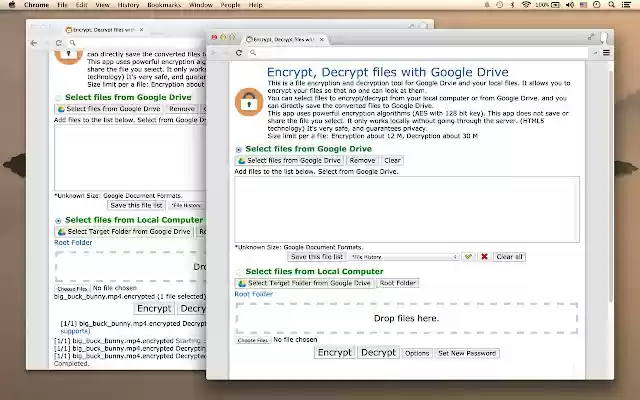
Task: Open the volume control in the menu bar
Action: (570, 5)
